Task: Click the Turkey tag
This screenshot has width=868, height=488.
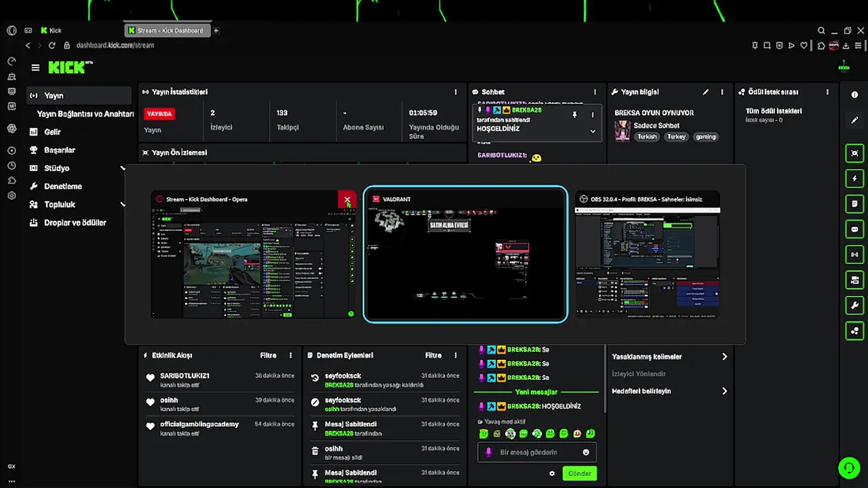Action: (676, 136)
